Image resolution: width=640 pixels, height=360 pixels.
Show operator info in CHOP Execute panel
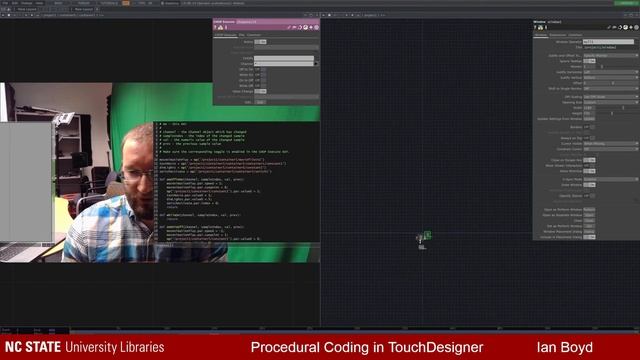(226, 27)
